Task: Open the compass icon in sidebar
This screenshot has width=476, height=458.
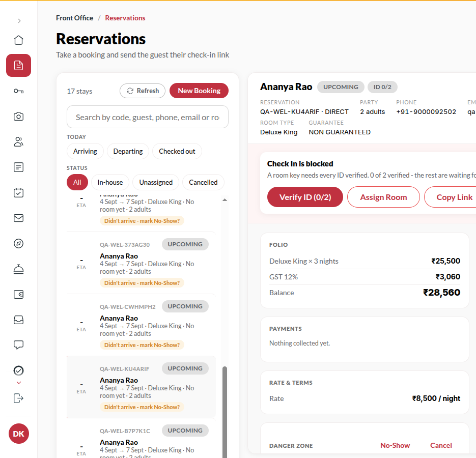Action: tap(18, 243)
